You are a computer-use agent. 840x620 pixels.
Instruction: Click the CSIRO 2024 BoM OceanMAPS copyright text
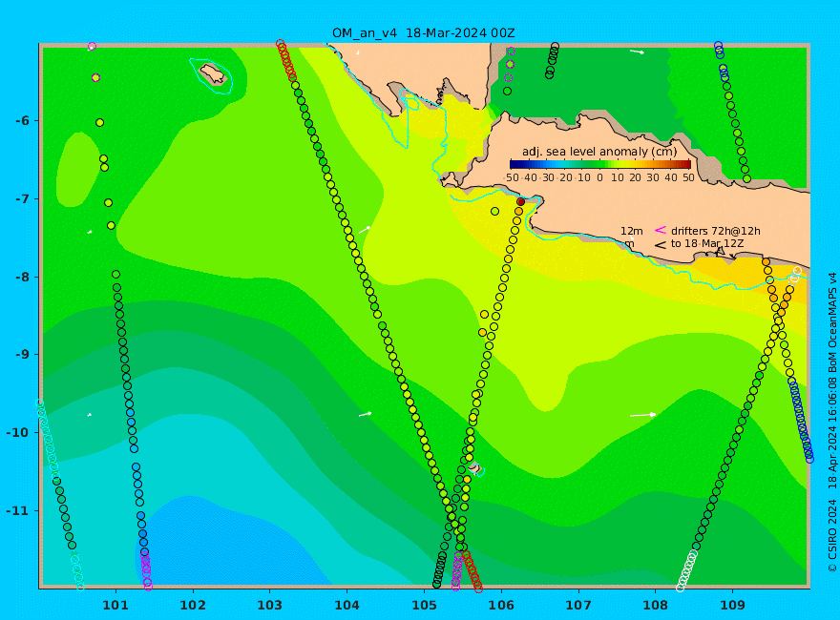pyautogui.click(x=832, y=423)
